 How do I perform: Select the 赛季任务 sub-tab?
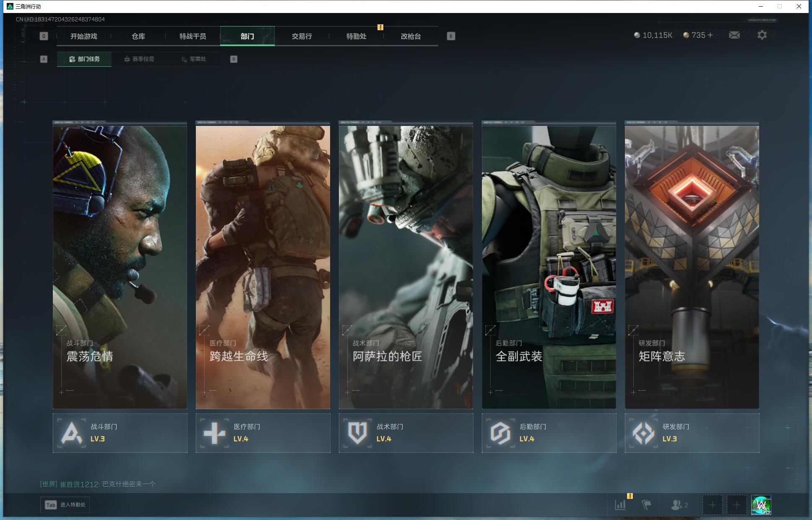(139, 59)
